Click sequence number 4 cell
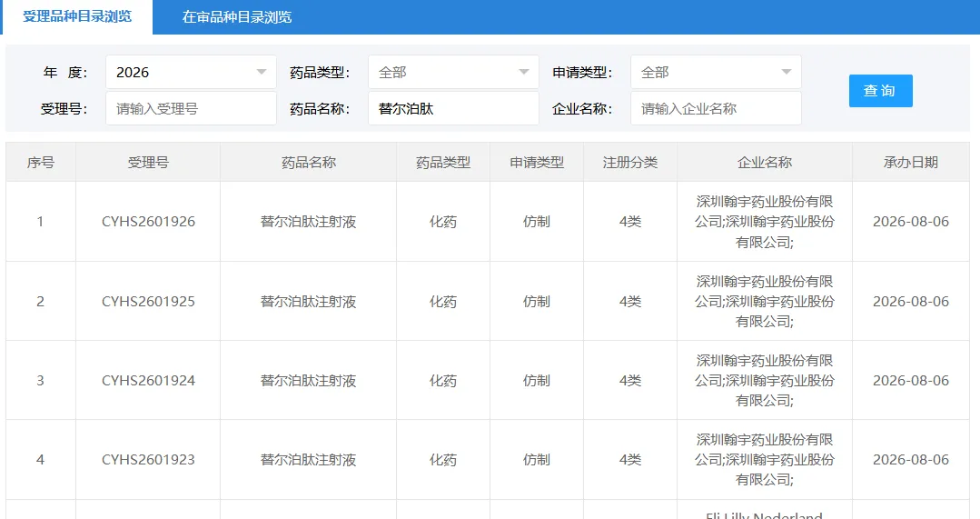This screenshot has width=980, height=519. click(41, 460)
